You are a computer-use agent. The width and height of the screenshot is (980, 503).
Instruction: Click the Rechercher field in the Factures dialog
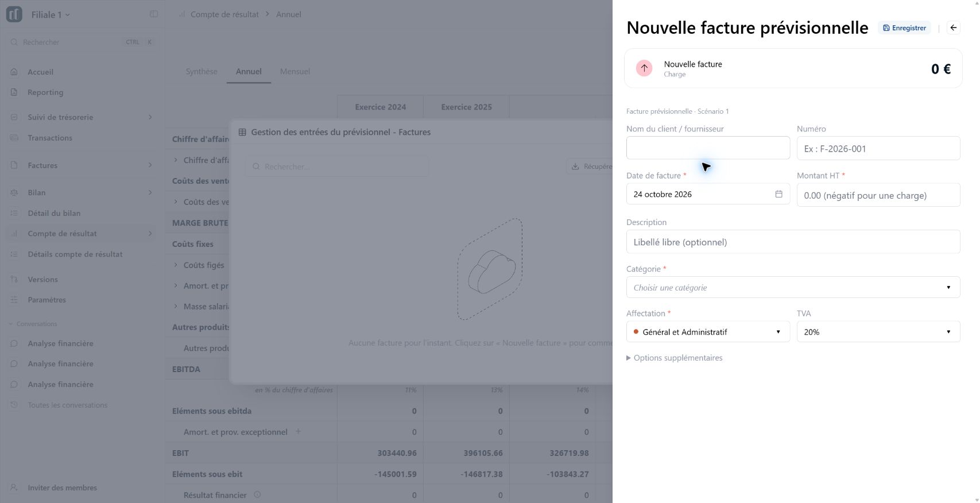click(x=337, y=167)
